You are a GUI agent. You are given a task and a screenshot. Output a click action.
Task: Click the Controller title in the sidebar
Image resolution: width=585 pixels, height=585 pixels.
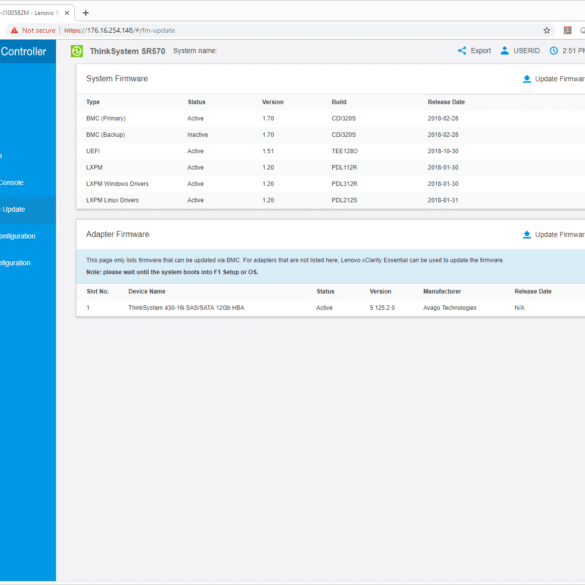[x=23, y=51]
